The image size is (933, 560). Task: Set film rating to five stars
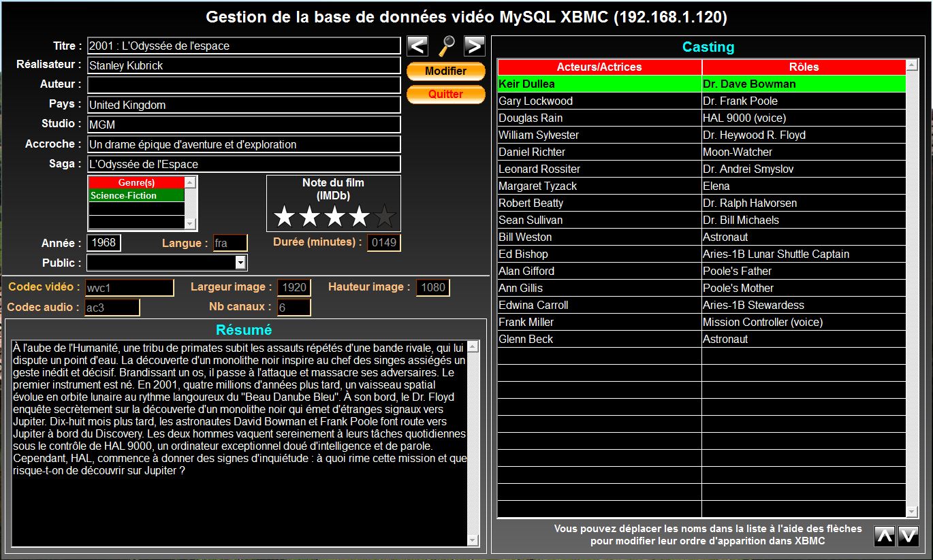pos(385,217)
